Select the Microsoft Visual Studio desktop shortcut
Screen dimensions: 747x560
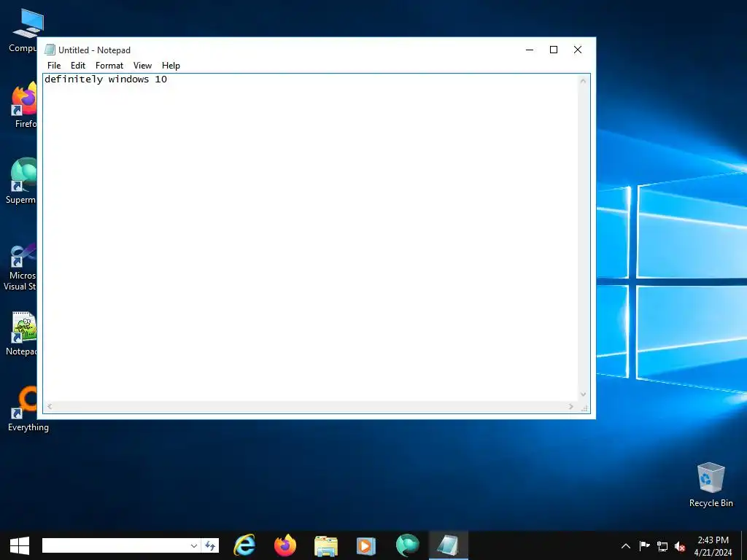[x=20, y=267]
